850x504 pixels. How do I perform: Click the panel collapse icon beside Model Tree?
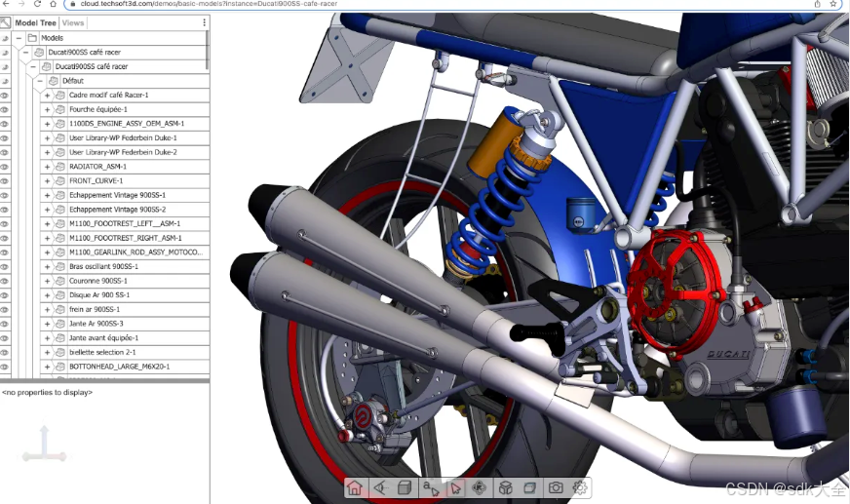[6, 22]
